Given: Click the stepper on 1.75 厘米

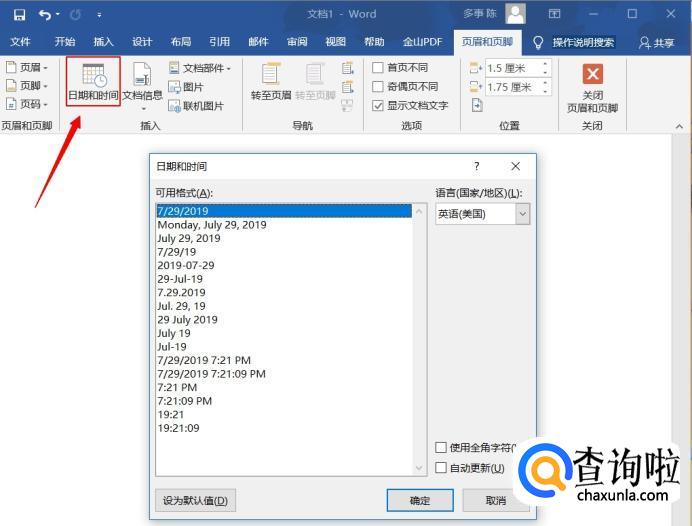Looking at the screenshot, I should 545,87.
